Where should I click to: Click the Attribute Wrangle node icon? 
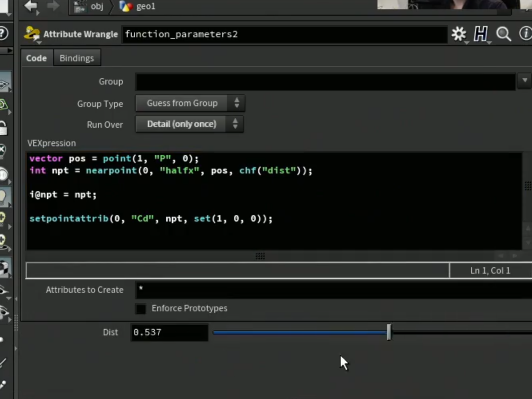click(x=32, y=34)
